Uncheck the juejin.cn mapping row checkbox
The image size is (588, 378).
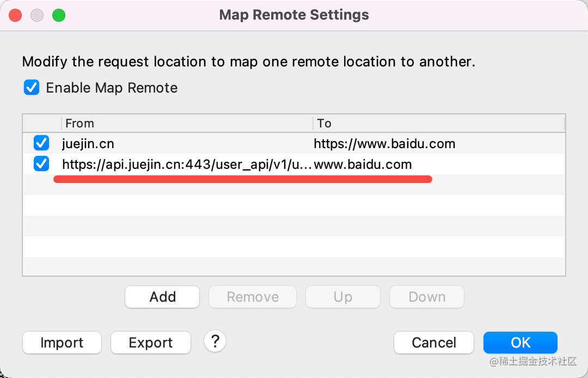[41, 143]
